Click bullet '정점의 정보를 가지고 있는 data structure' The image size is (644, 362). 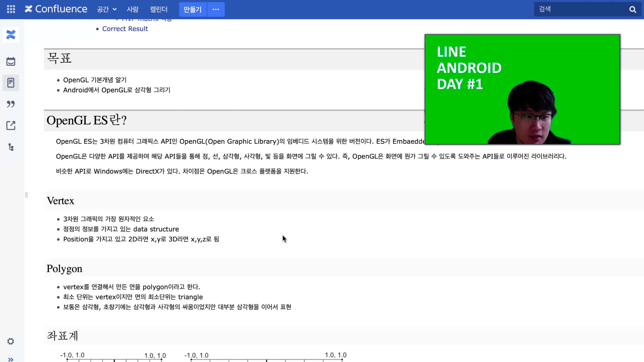pos(121,229)
